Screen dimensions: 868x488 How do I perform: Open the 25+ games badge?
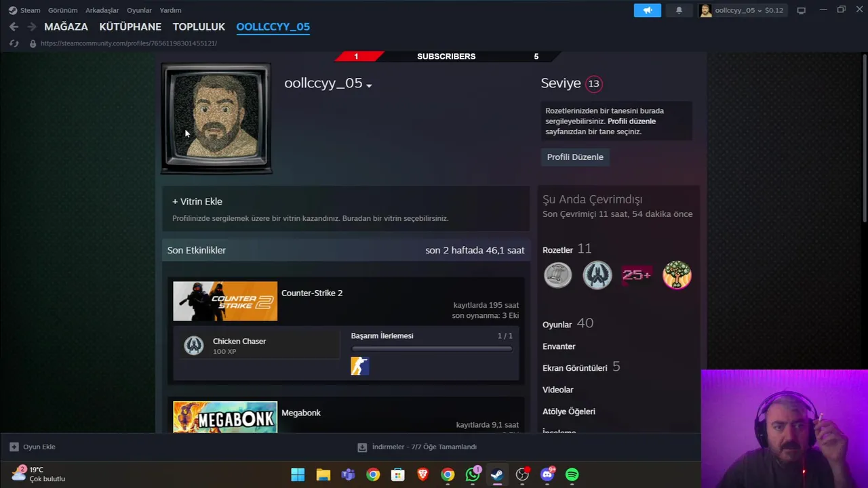[x=637, y=275]
